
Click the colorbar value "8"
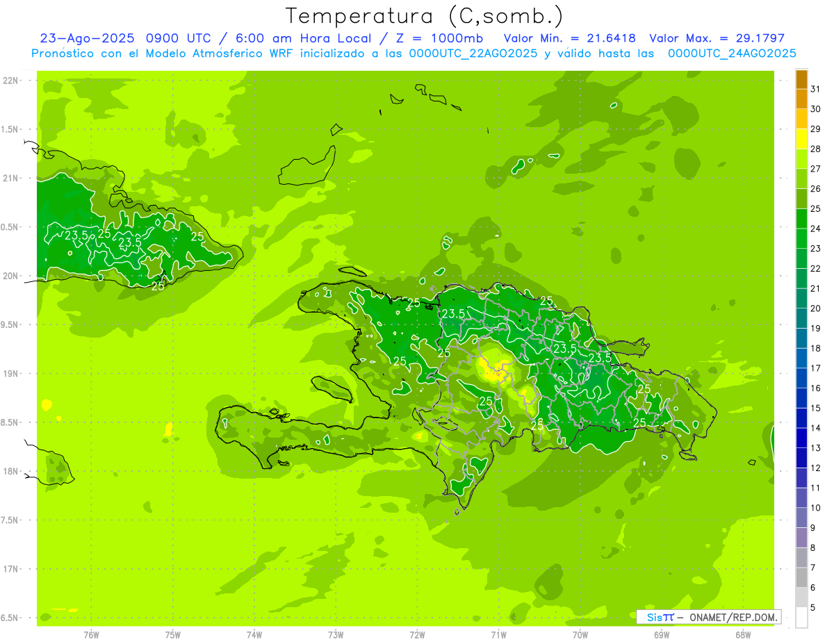pos(813,547)
